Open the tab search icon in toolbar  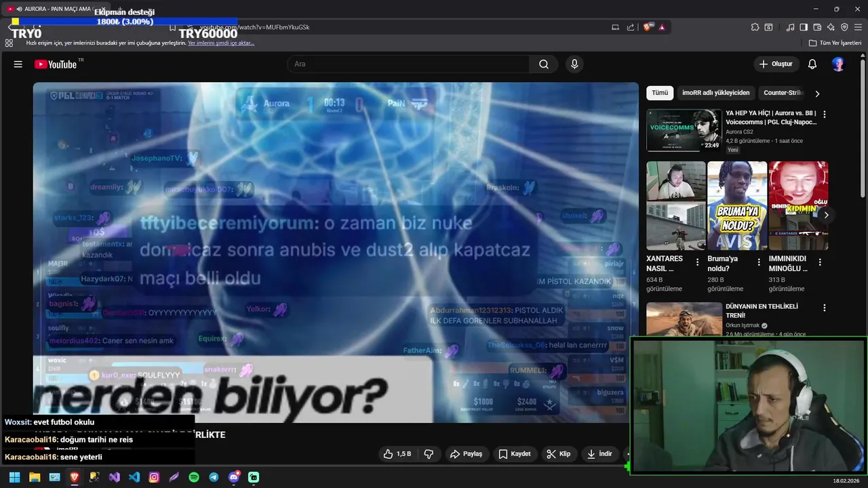[x=768, y=27]
